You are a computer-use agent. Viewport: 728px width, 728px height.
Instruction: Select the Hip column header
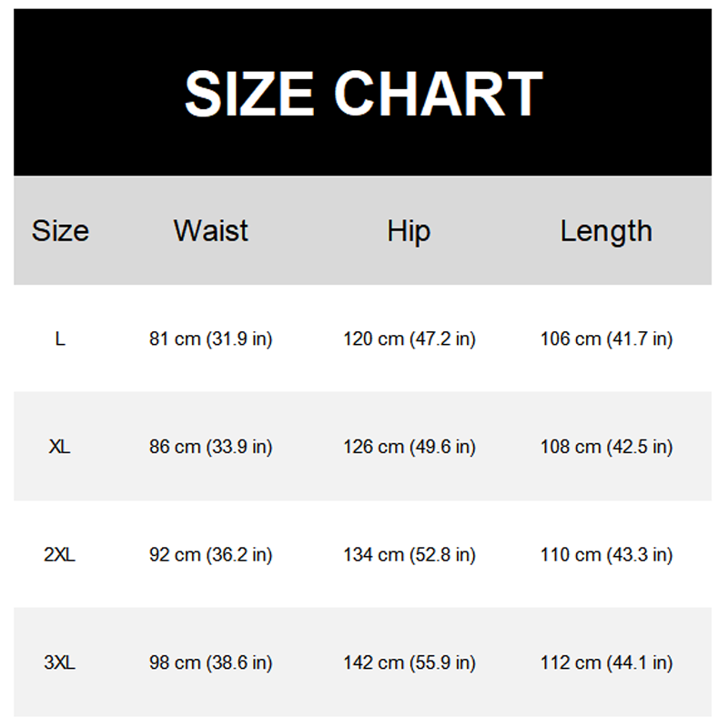pos(409,231)
